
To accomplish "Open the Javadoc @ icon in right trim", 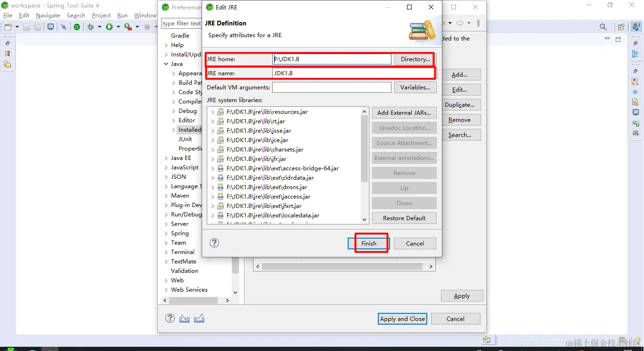I will (636, 92).
